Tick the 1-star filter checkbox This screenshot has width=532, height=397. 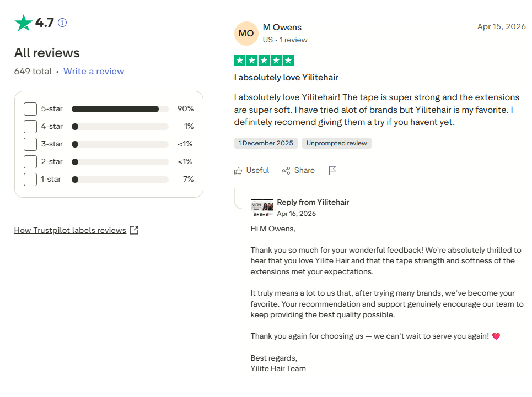pos(30,180)
